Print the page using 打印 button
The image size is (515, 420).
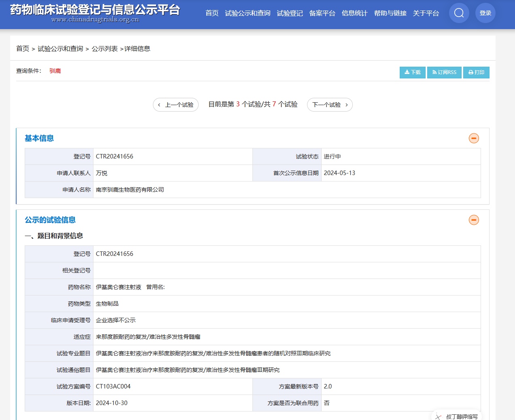pyautogui.click(x=476, y=72)
